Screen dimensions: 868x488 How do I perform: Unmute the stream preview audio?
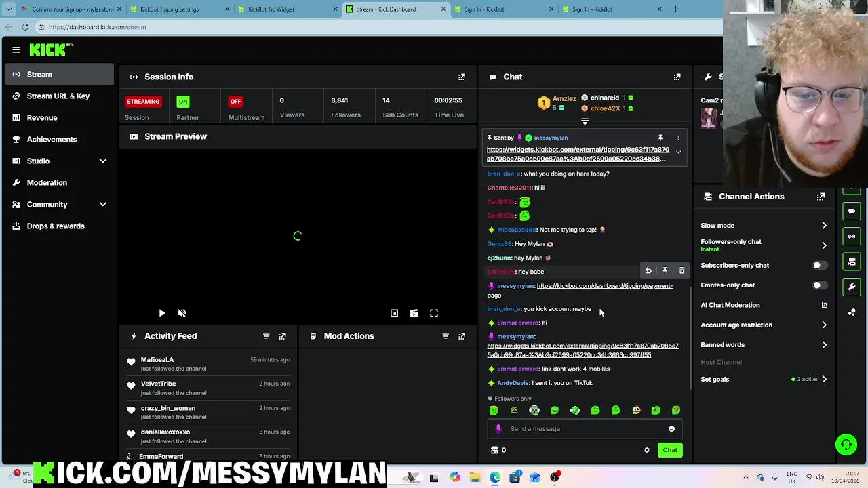[x=182, y=313]
